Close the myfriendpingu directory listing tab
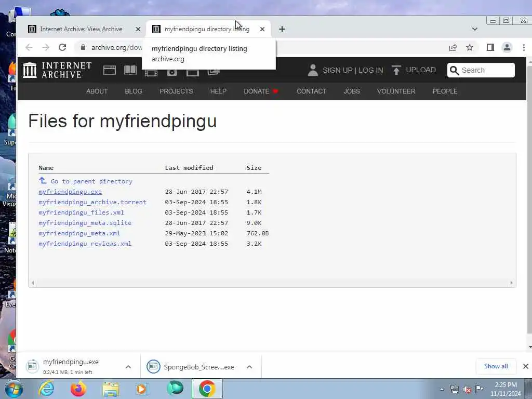The height and width of the screenshot is (399, 532). pyautogui.click(x=262, y=29)
